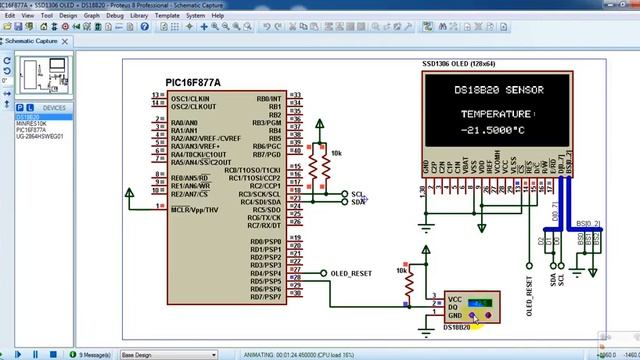Viewport: 640px width, 360px height.
Task: Pause the running simulation
Action: point(35,354)
